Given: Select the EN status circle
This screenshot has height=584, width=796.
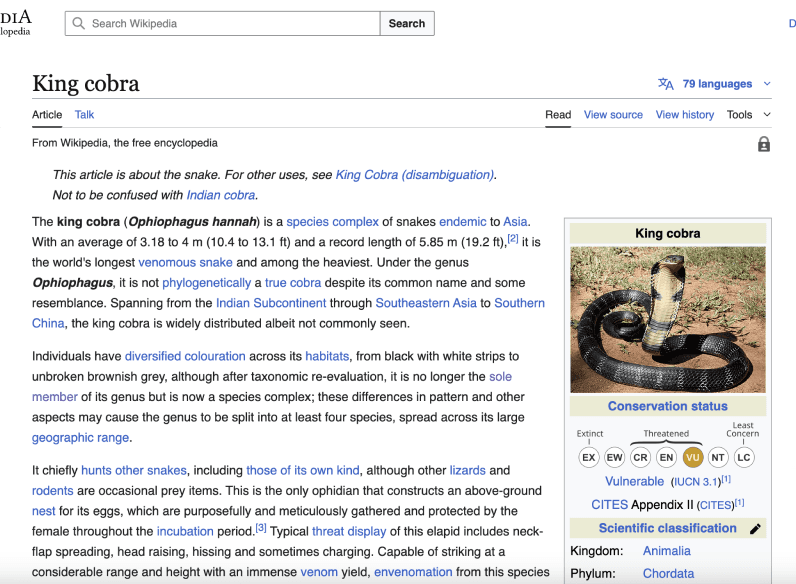Looking at the screenshot, I should click(x=666, y=458).
